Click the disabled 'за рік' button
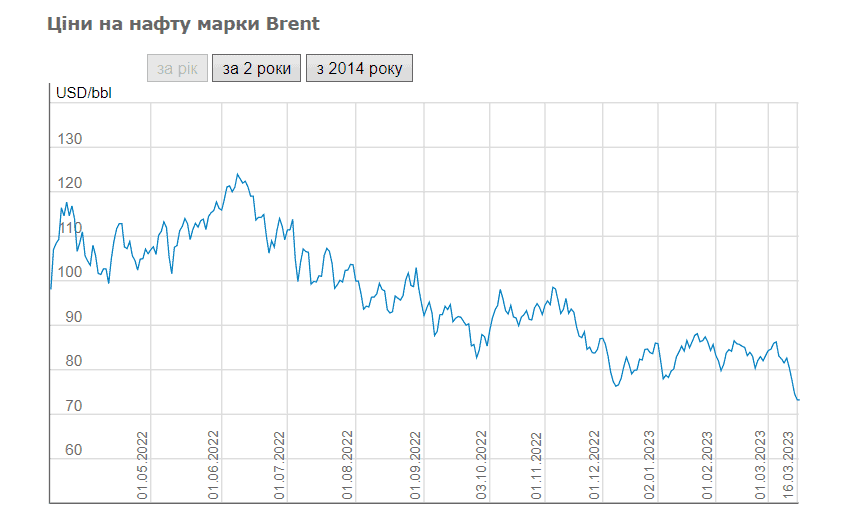 [177, 68]
